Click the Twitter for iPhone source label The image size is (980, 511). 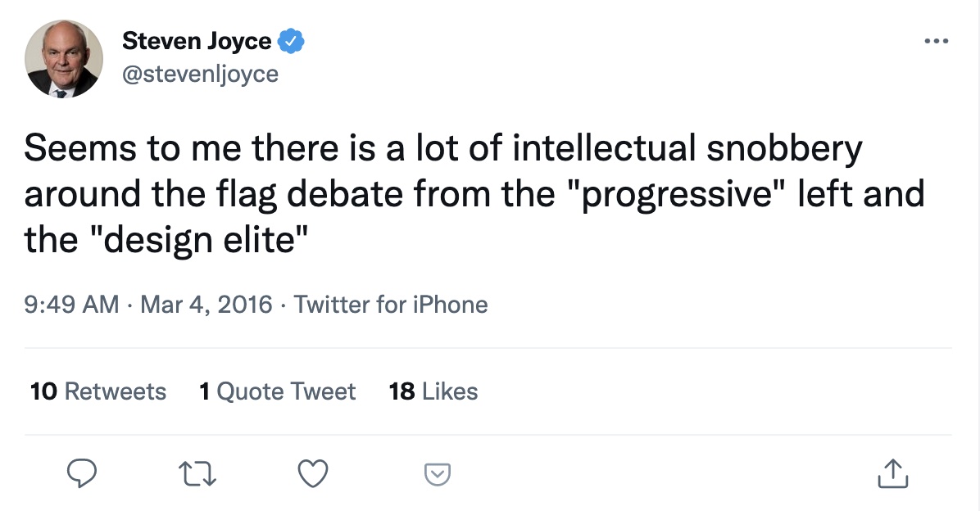pos(392,304)
